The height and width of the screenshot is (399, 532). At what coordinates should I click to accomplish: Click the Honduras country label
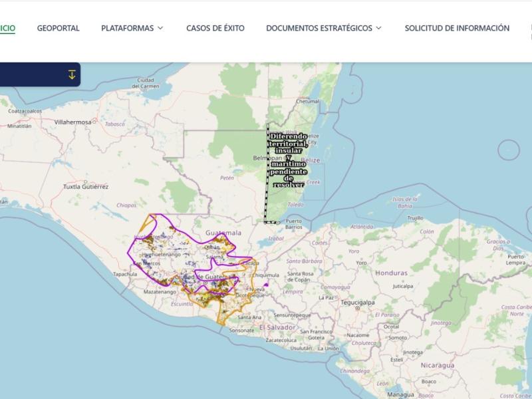(x=391, y=273)
